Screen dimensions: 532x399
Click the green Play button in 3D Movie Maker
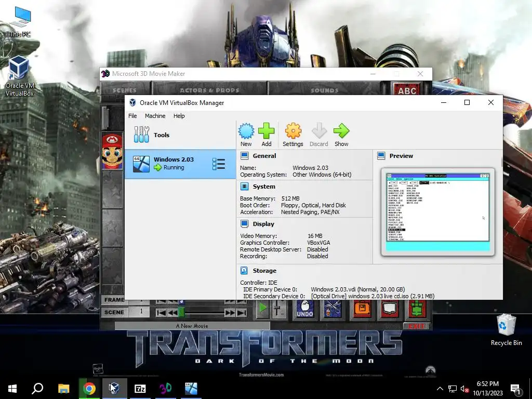tap(262, 308)
